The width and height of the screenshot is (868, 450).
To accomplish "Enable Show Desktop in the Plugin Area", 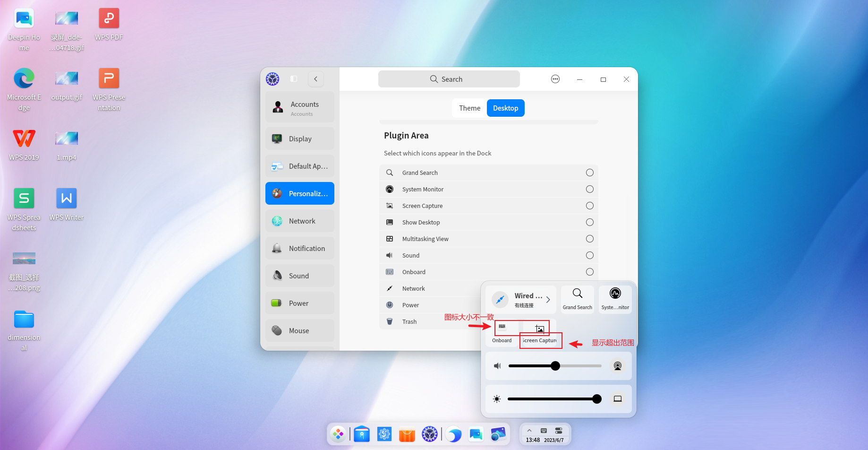I will pyautogui.click(x=589, y=222).
